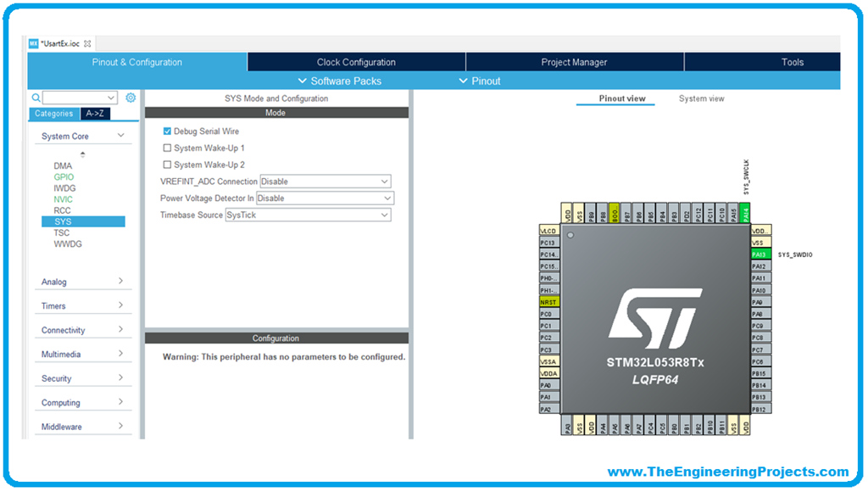Enable System Wake-Up 1
The image size is (868, 492).
tap(165, 148)
